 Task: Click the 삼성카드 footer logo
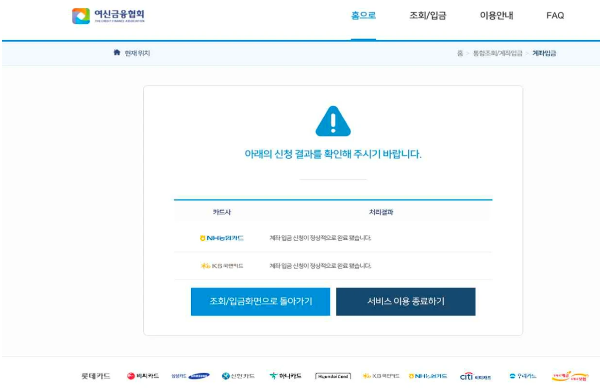click(190, 376)
